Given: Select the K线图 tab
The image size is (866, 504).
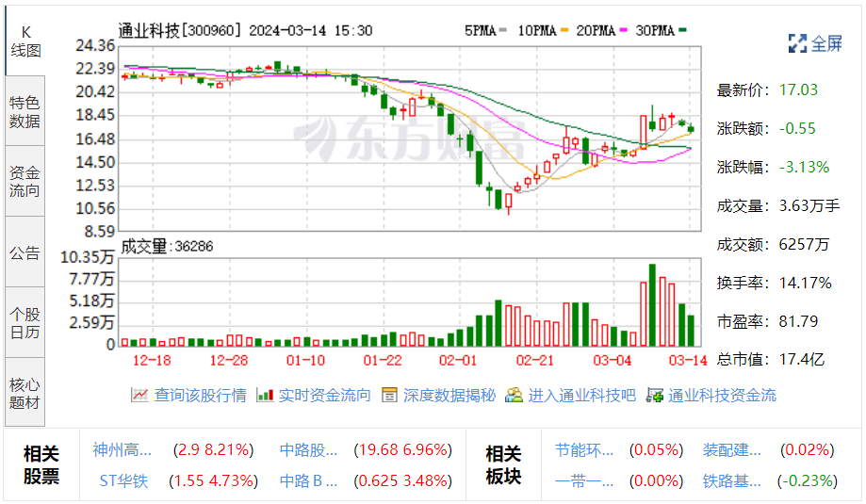Looking at the screenshot, I should [25, 41].
